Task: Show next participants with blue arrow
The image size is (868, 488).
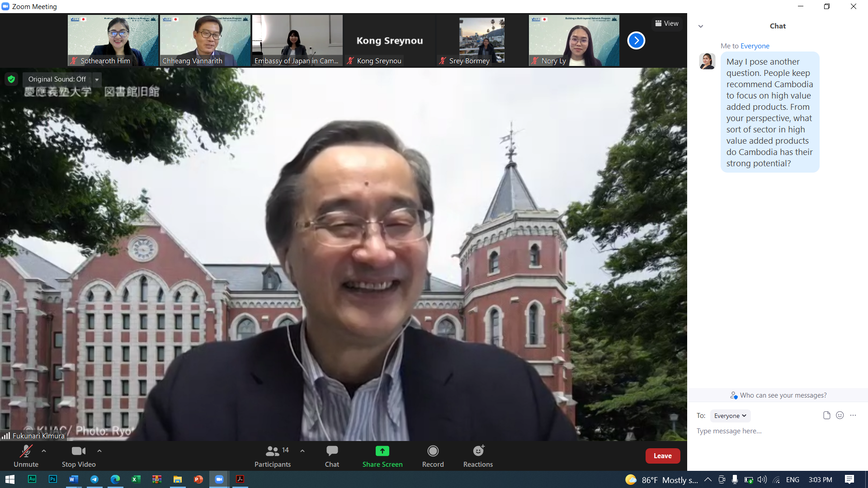Action: [636, 41]
